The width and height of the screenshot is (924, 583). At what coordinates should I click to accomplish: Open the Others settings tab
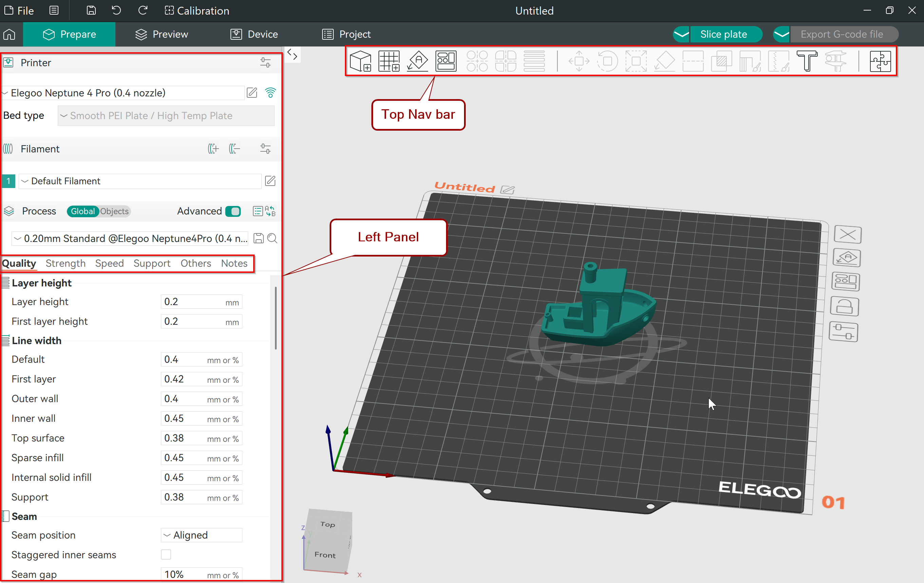(x=196, y=263)
